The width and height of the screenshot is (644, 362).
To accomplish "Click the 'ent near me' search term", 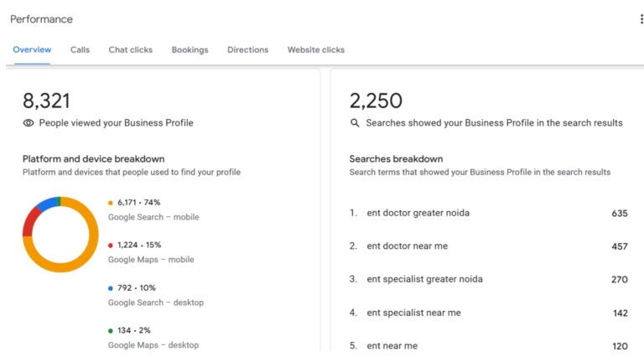I will (392, 346).
